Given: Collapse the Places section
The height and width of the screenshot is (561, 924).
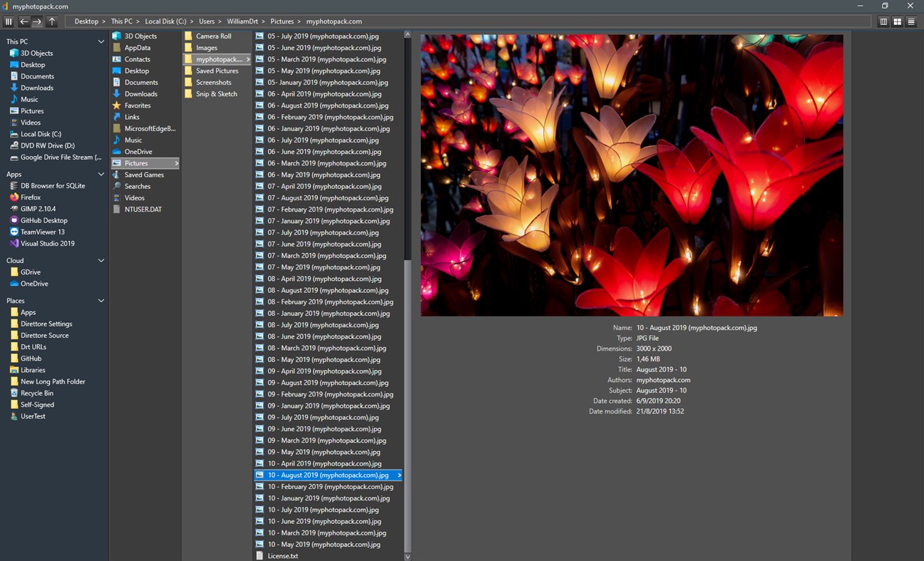Looking at the screenshot, I should pyautogui.click(x=101, y=300).
